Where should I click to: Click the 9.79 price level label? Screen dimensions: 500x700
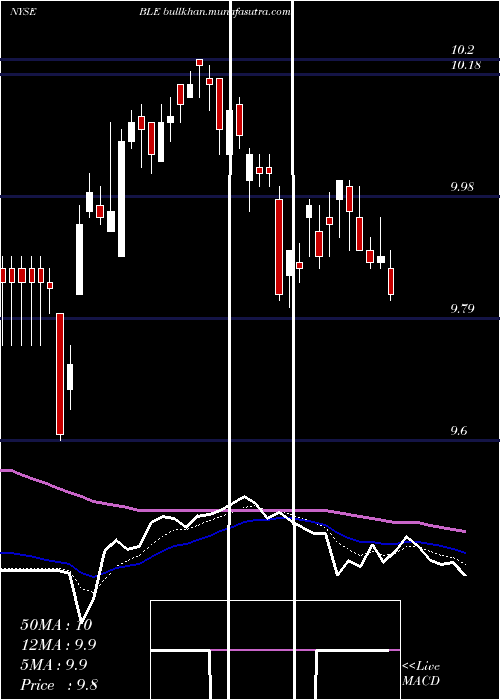click(x=462, y=308)
